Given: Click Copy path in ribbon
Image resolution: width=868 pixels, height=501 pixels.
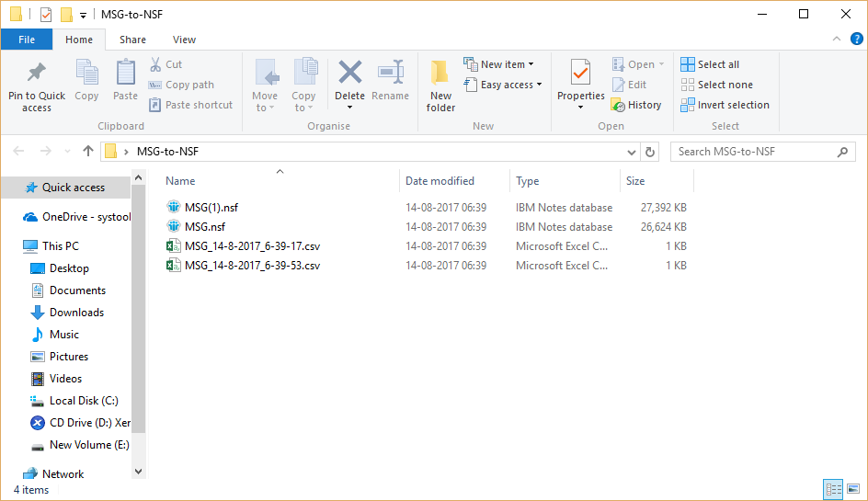Looking at the screenshot, I should tap(181, 85).
